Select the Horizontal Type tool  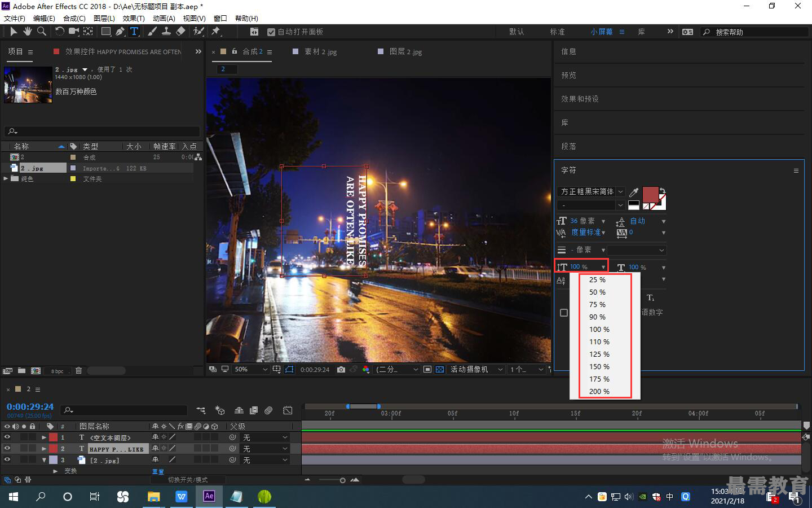134,32
